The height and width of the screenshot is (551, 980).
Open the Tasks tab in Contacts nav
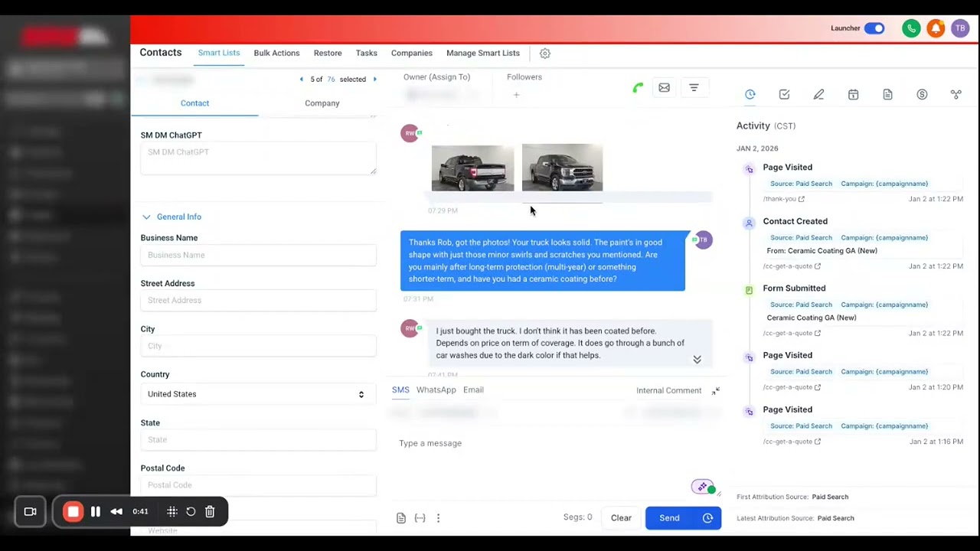pos(367,53)
